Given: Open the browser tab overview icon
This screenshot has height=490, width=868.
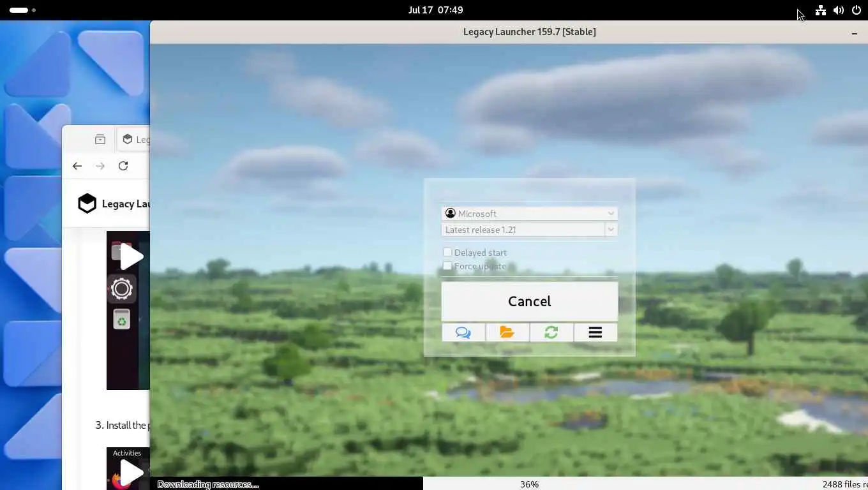Looking at the screenshot, I should (x=100, y=139).
